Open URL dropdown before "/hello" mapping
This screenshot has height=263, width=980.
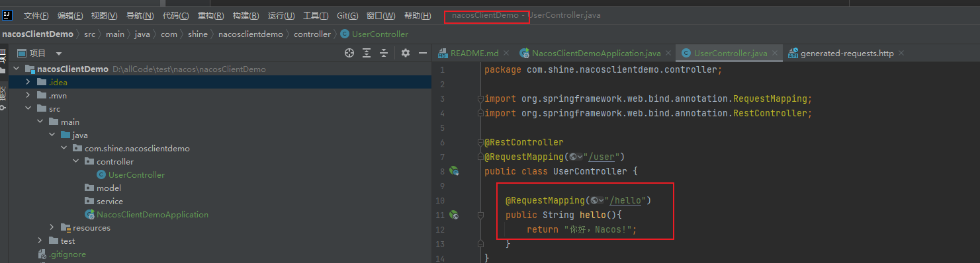[598, 200]
